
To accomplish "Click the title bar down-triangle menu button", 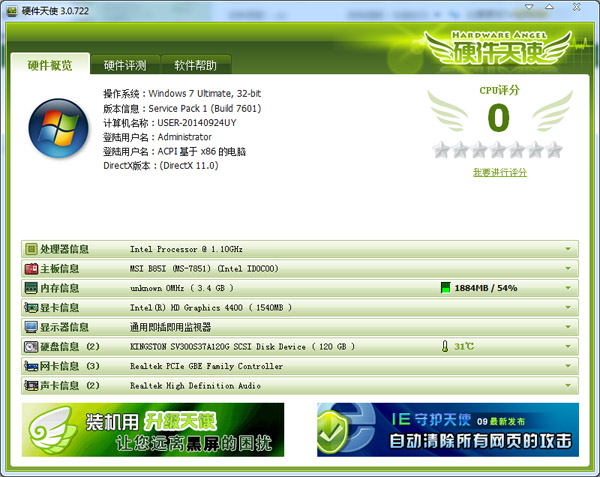I will coord(529,7).
